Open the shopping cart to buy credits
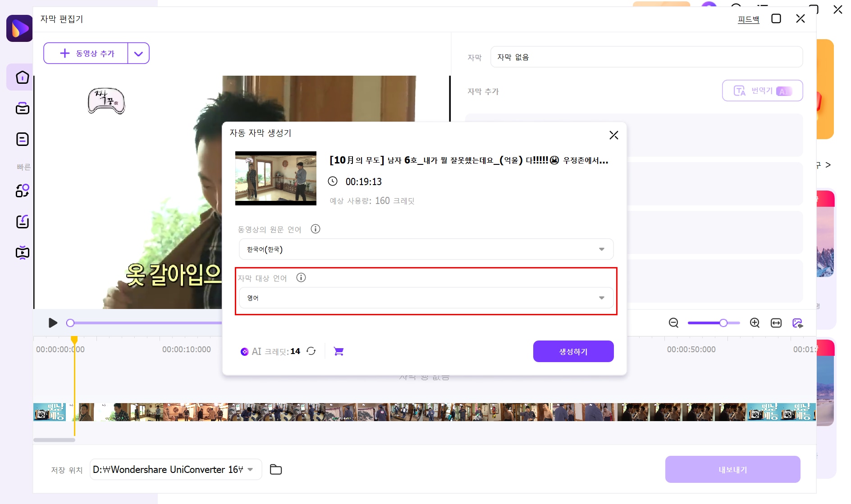 pyautogui.click(x=339, y=351)
